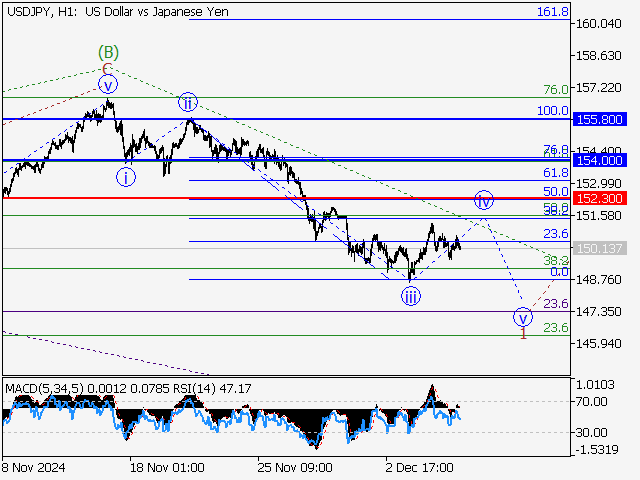Select the 100.0 Fibonacci level label
This screenshot has width=640, height=480.
pos(552,111)
